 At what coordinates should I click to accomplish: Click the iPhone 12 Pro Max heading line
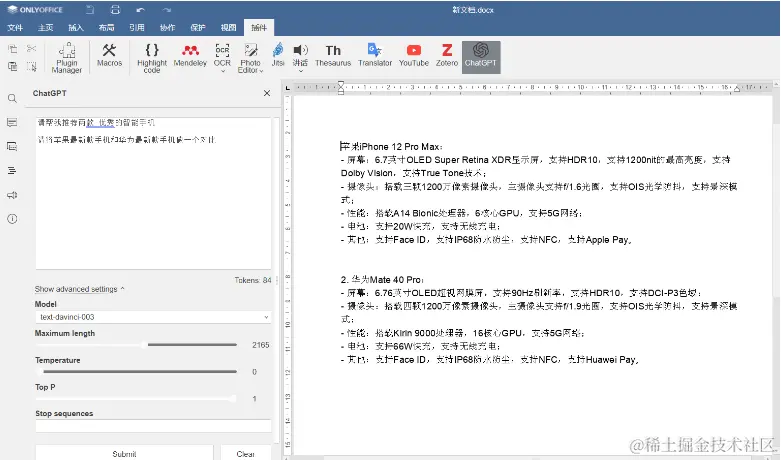(x=391, y=146)
